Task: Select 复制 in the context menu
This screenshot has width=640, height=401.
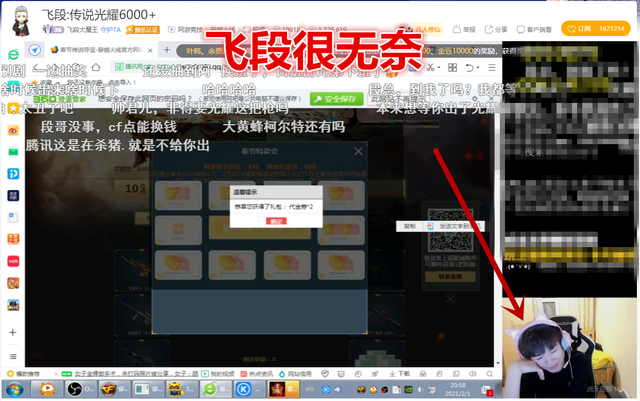Action: (410, 226)
